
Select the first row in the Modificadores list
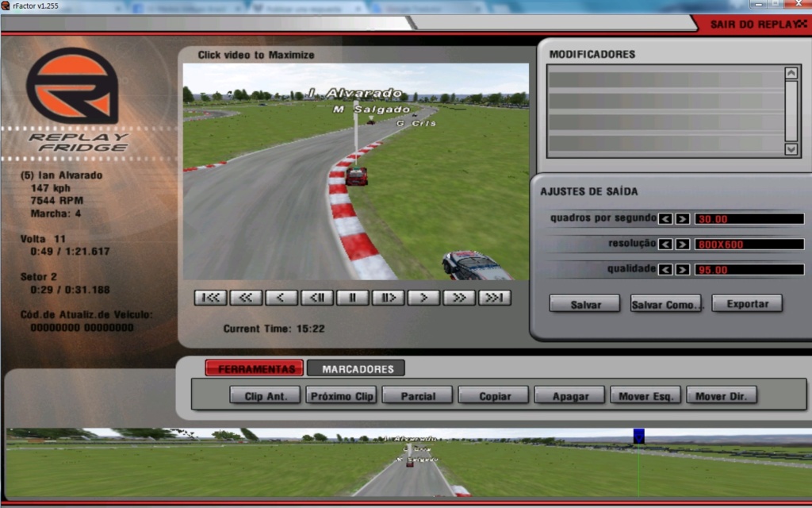click(x=666, y=80)
